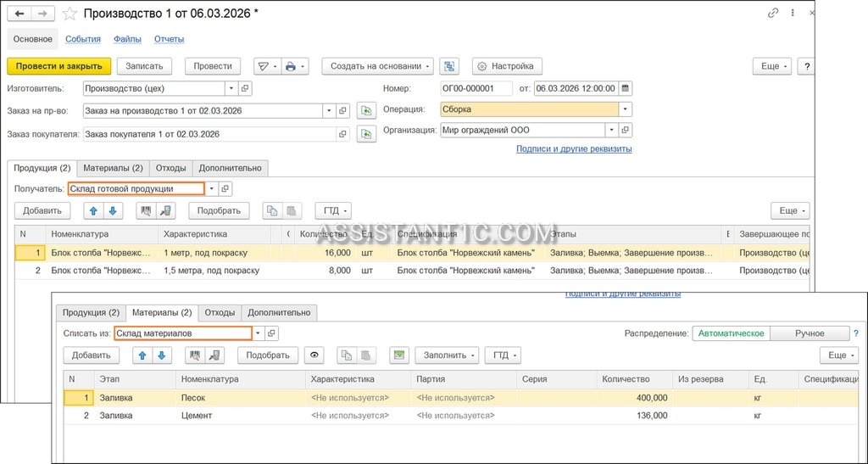Copy link to document icon

click(x=773, y=14)
